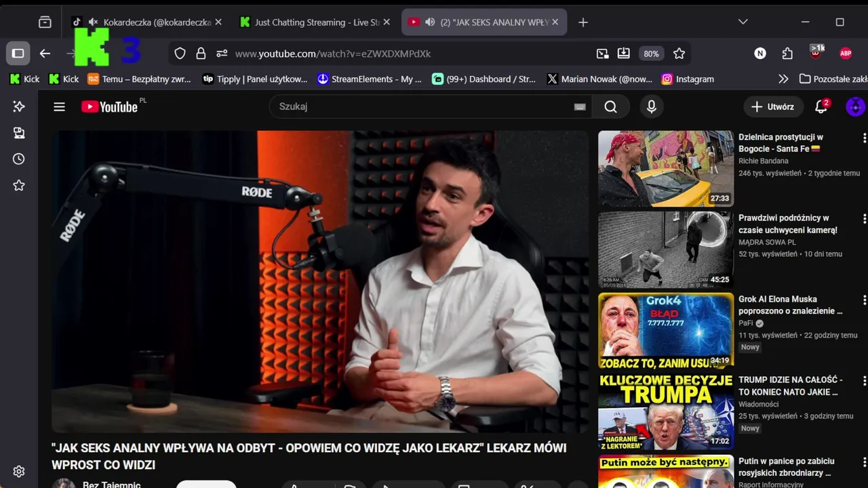Viewport: 868px width, 488px height.
Task: Click the Utwórz create button
Action: coord(773,106)
